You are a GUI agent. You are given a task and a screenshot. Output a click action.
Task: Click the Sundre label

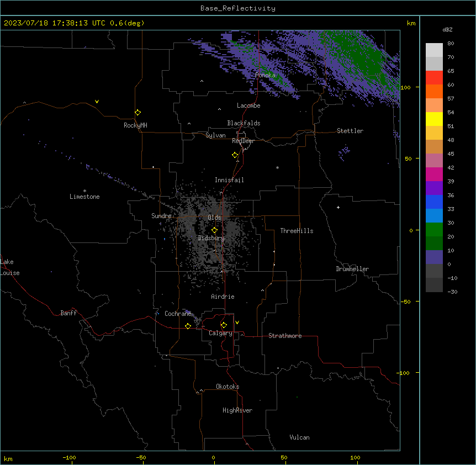(161, 216)
